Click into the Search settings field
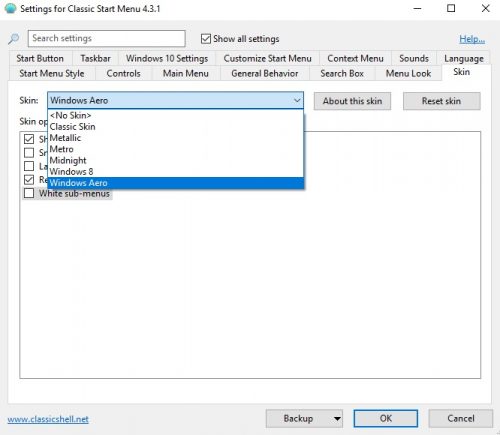This screenshot has width=500, height=435. [x=107, y=38]
